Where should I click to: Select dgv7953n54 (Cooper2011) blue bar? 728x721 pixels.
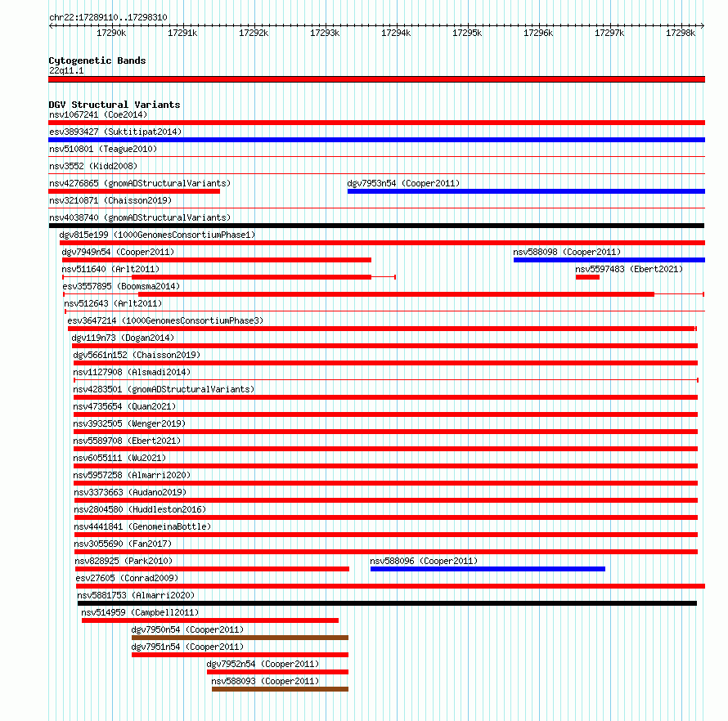tap(526, 191)
